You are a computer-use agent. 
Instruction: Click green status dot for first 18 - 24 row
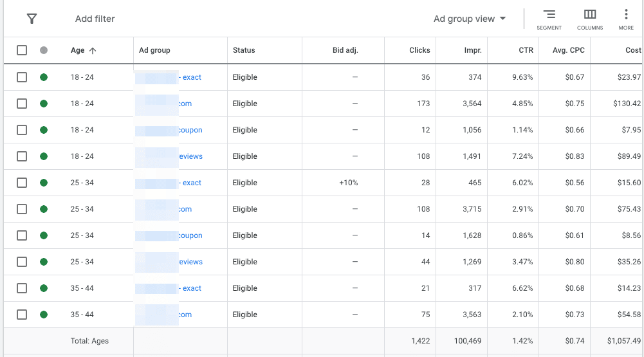click(x=44, y=77)
